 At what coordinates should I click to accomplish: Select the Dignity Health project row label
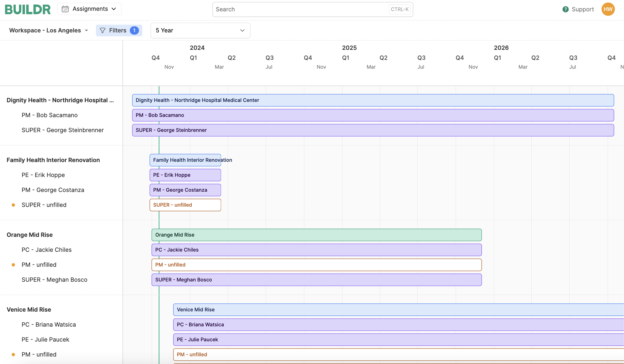(x=60, y=100)
